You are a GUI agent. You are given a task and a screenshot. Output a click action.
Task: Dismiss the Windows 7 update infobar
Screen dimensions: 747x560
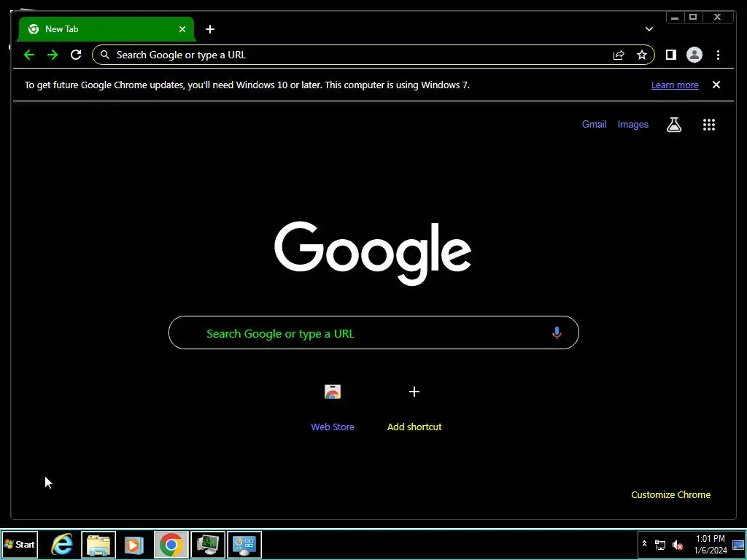tap(716, 85)
